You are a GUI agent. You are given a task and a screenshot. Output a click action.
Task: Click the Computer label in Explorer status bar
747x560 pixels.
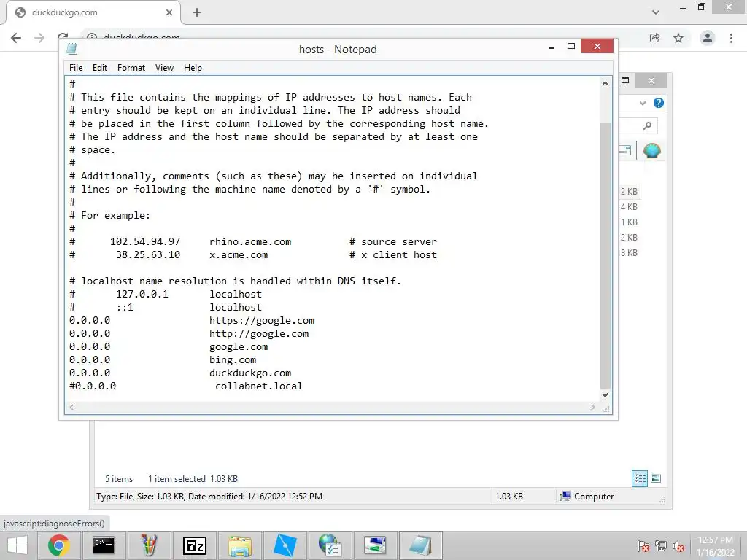coord(594,496)
